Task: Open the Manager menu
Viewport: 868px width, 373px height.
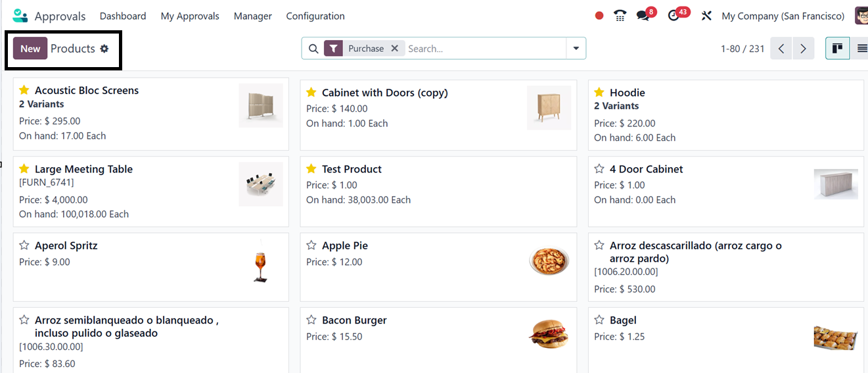Action: 253,16
